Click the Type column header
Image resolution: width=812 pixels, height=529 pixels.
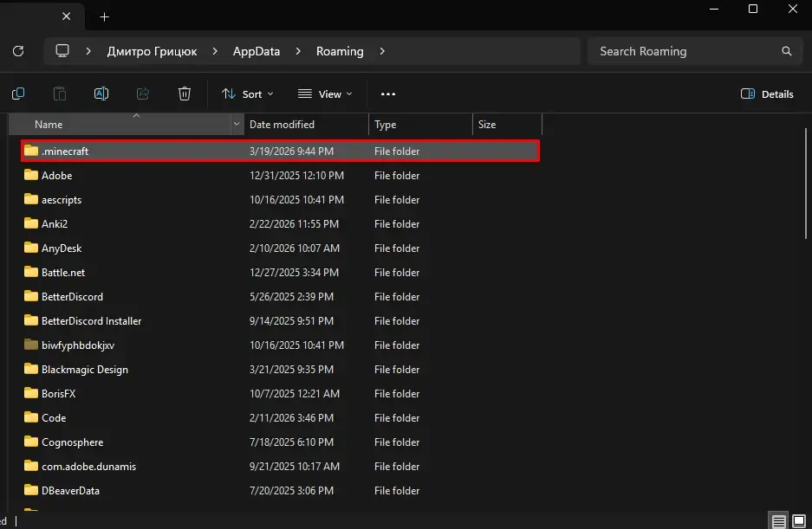385,125
